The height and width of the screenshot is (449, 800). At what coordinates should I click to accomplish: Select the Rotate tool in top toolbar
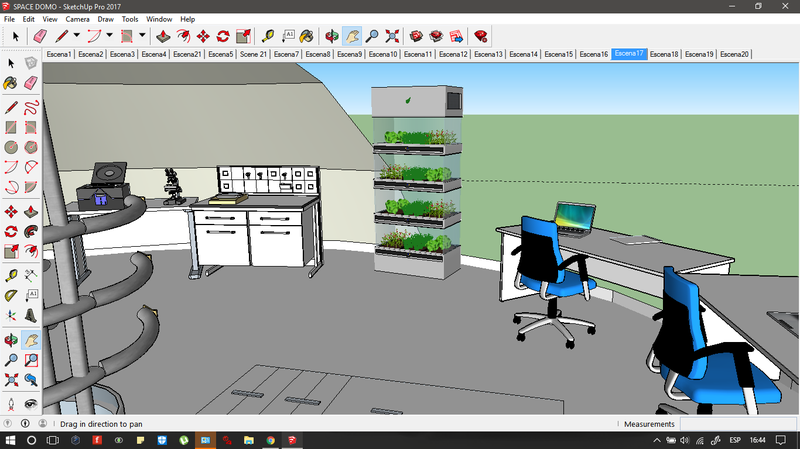[222, 36]
